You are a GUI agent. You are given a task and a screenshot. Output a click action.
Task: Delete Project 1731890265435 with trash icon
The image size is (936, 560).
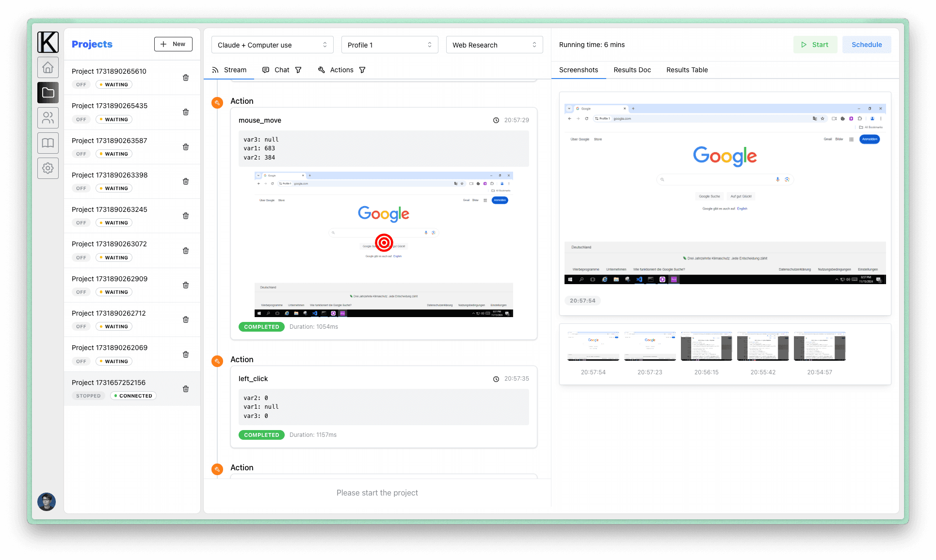pyautogui.click(x=186, y=112)
